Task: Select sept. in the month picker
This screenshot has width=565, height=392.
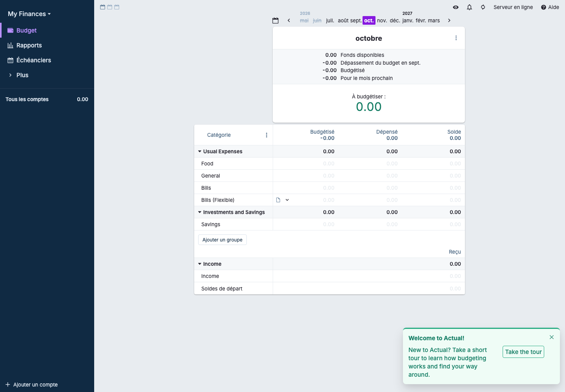Action: point(356,20)
